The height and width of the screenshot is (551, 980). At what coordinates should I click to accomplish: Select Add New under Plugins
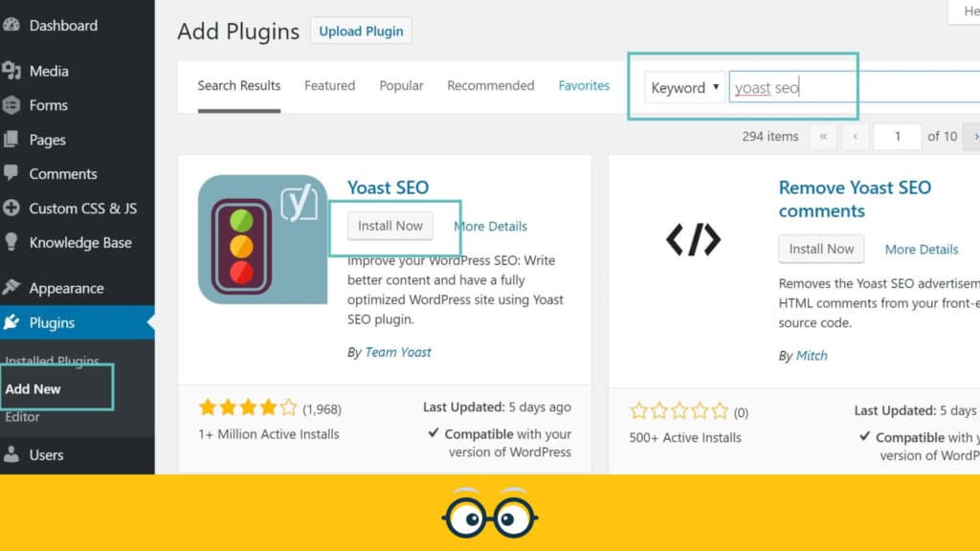(x=33, y=388)
